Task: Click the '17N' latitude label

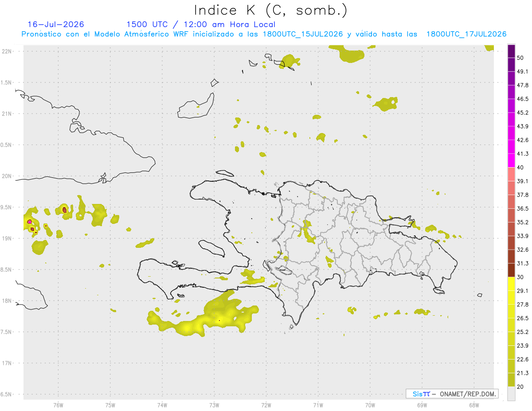Action: 6,363
